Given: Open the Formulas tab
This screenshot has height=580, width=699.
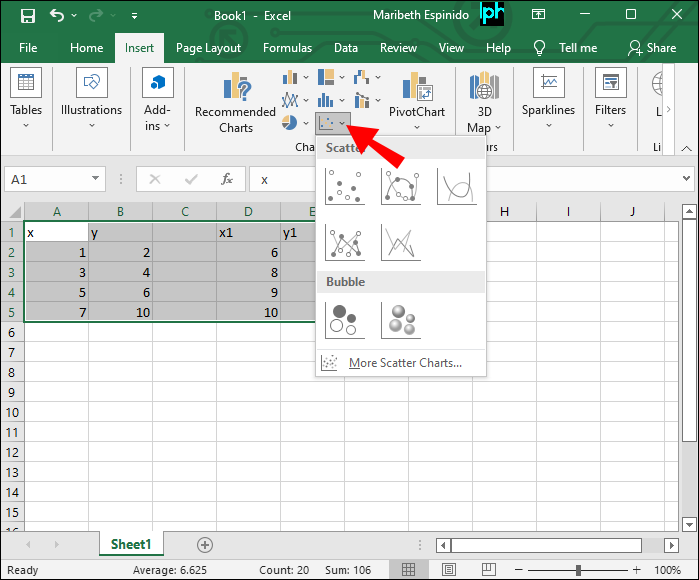Looking at the screenshot, I should 288,48.
